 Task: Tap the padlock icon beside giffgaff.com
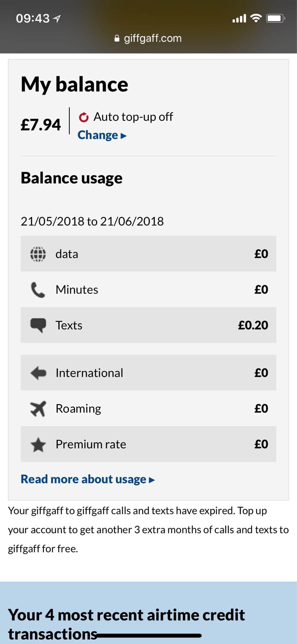coord(117,38)
